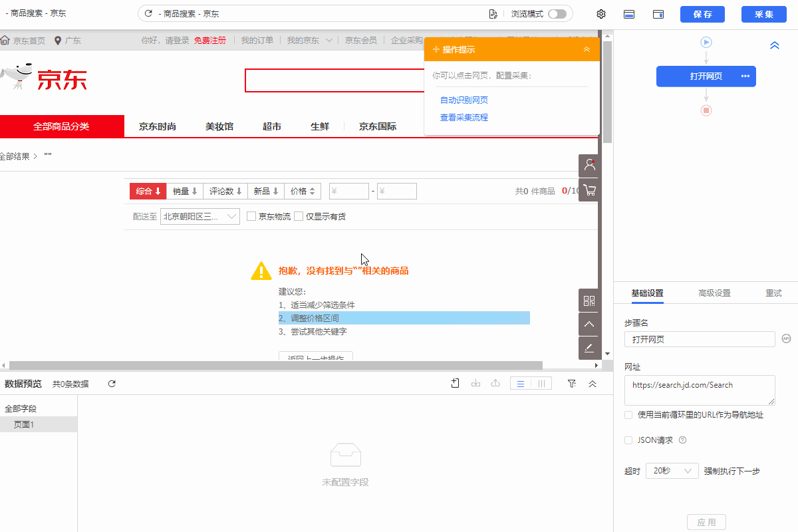Click the warning triangle icon

point(261,271)
